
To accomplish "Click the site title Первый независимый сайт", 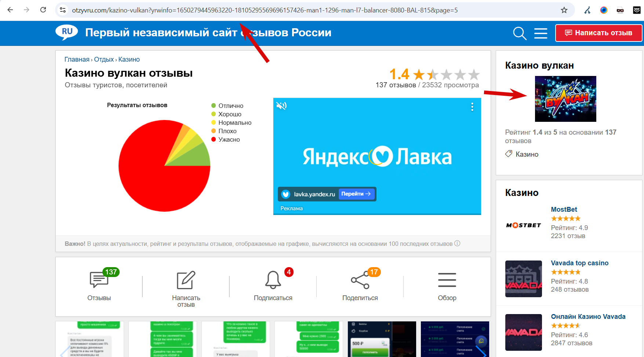I will pyautogui.click(x=208, y=33).
